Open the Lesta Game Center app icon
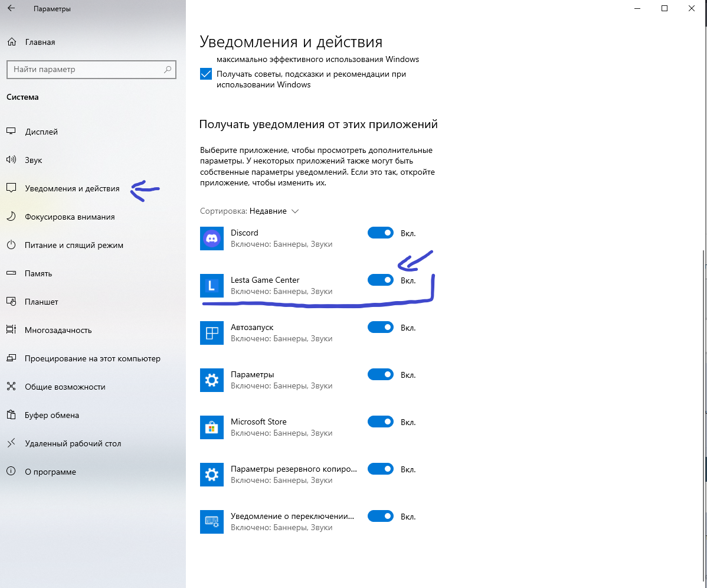This screenshot has width=707, height=588. (212, 285)
